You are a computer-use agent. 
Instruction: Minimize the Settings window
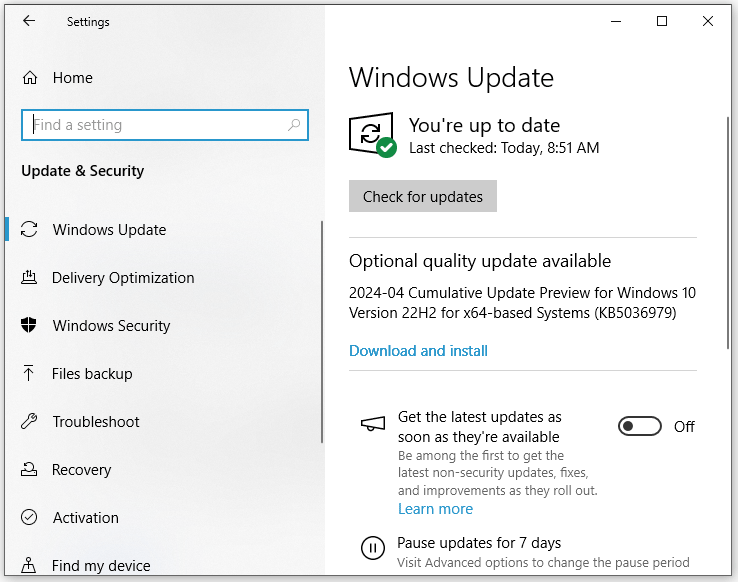pos(616,21)
